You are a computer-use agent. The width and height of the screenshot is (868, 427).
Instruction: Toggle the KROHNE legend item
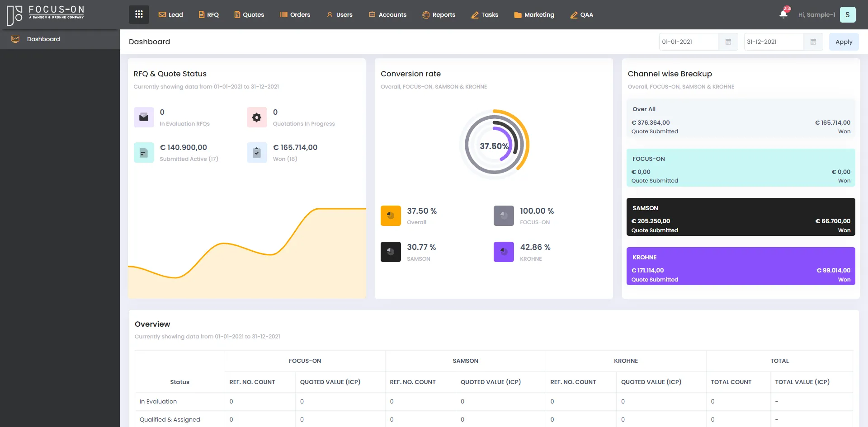pos(504,252)
